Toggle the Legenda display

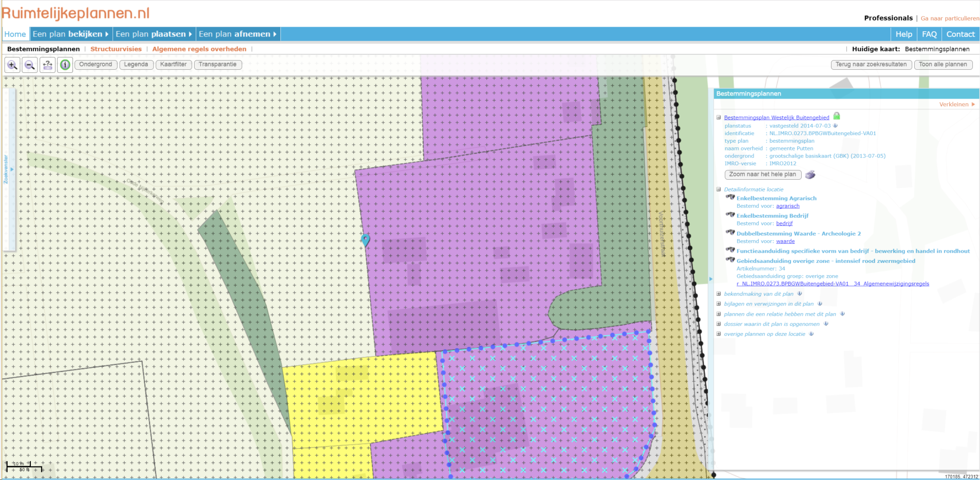pos(136,65)
